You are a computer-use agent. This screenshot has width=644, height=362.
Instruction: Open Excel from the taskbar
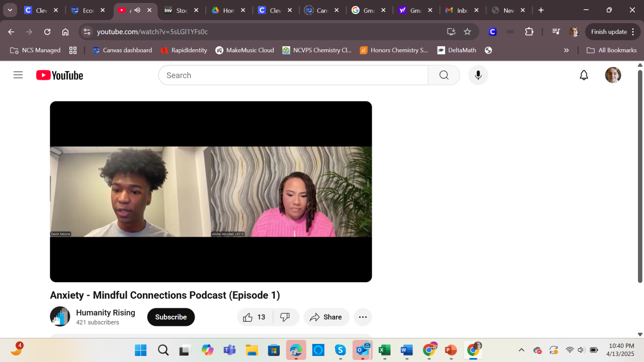pos(384,350)
